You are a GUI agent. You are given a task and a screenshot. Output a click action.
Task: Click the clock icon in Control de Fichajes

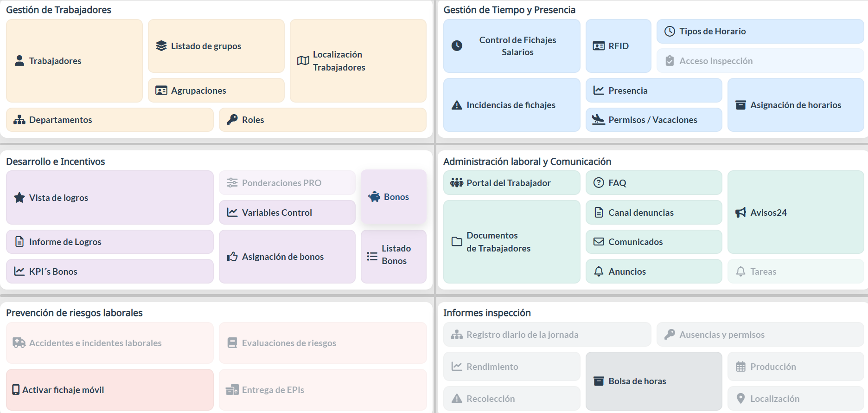tap(457, 46)
